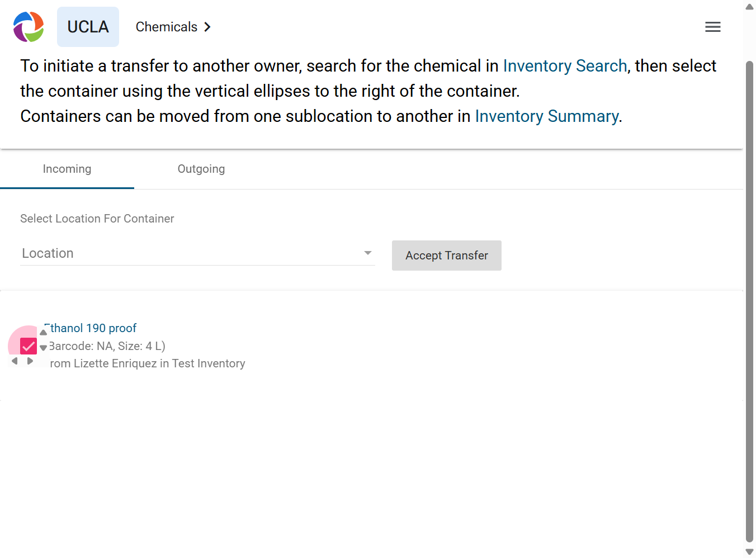Click the scrollbar down arrow
756x558 pixels.
pyautogui.click(x=750, y=552)
